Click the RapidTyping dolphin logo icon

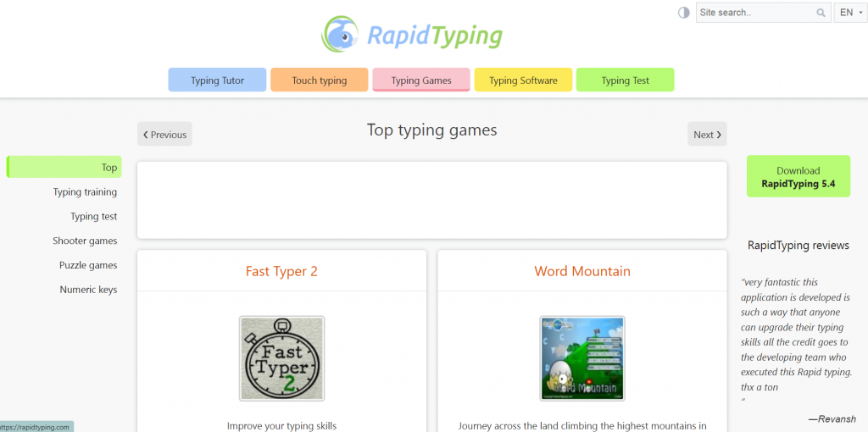[x=341, y=34]
